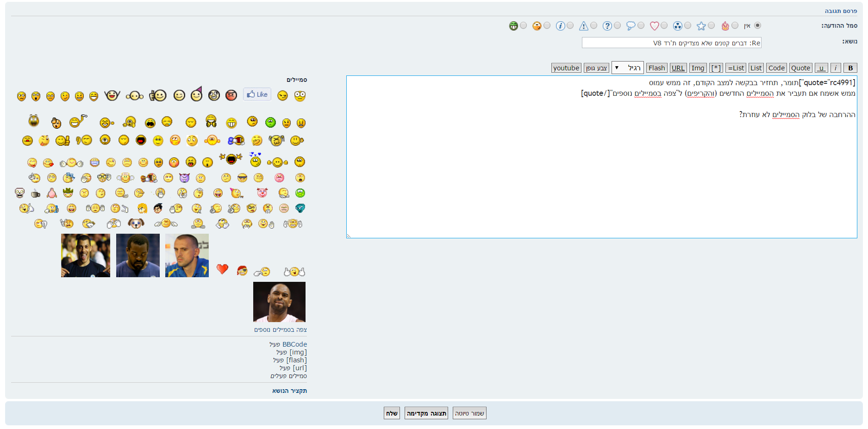
Task: Select the green grin topic icon radio
Action: click(x=523, y=25)
